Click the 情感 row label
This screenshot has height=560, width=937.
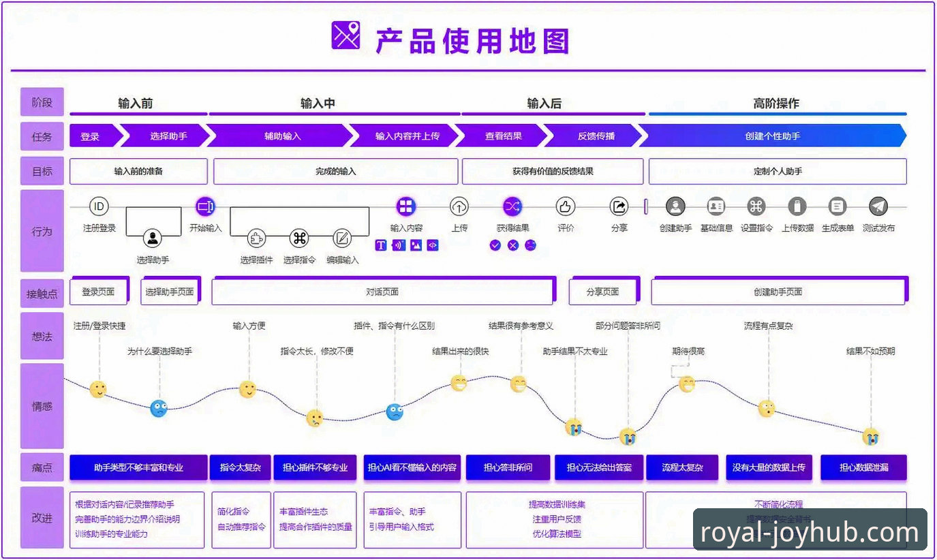42,406
